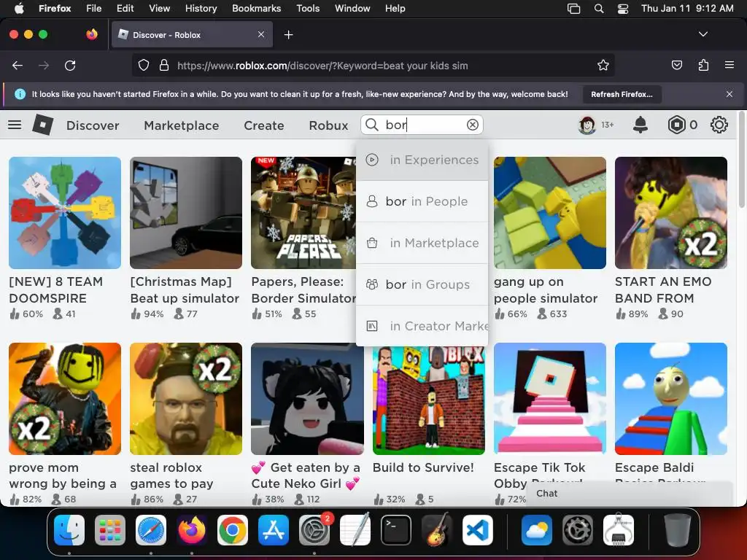Open Terminal from the Dock
This screenshot has height=560, width=747.
click(396, 530)
